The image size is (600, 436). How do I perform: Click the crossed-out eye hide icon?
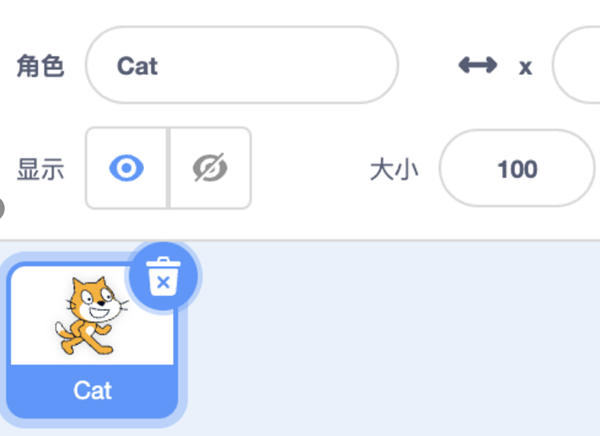click(x=210, y=169)
